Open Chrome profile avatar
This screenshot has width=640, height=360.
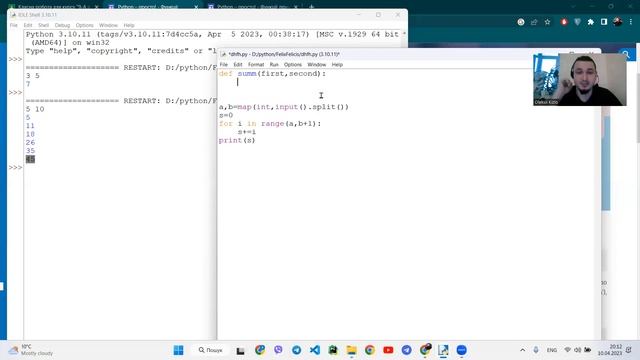[618, 22]
